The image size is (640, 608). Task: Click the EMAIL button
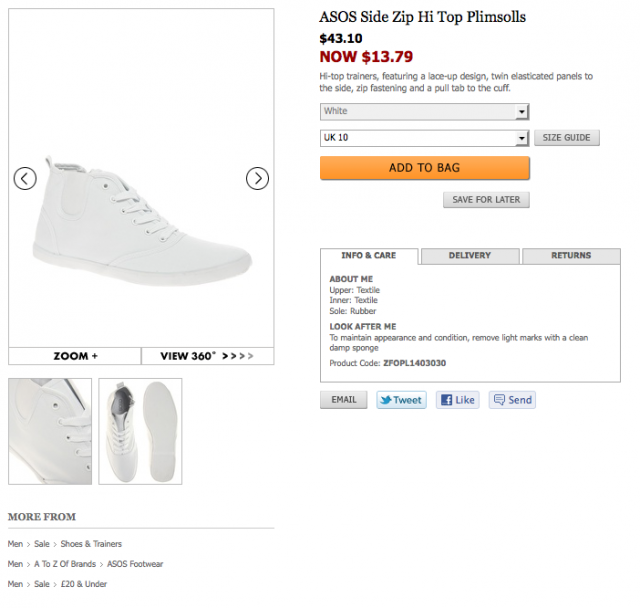pyautogui.click(x=344, y=400)
